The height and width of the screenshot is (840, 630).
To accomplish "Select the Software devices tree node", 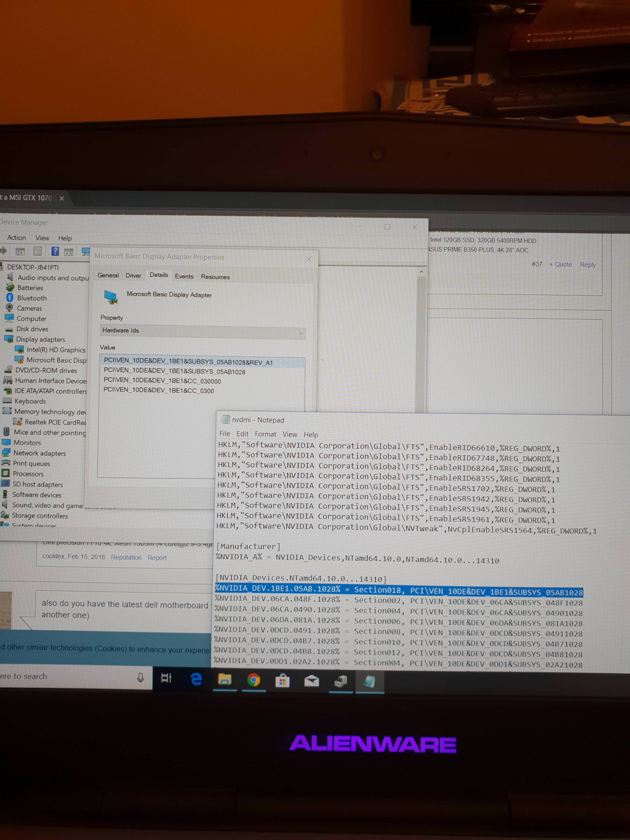I will 37,494.
